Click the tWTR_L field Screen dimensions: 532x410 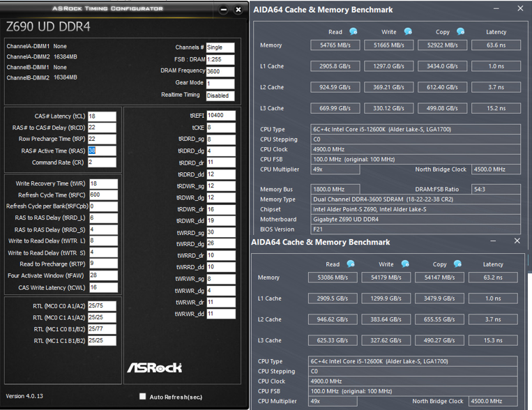103,241
